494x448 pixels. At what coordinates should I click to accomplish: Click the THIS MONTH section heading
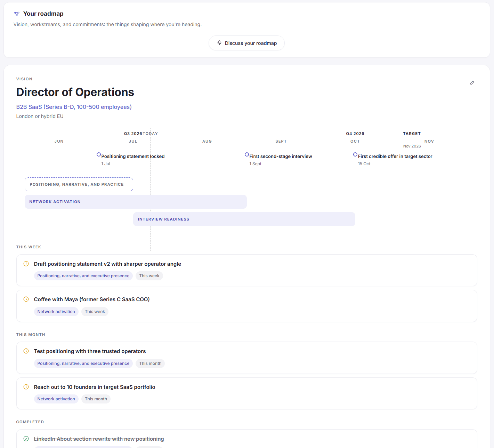(x=31, y=335)
